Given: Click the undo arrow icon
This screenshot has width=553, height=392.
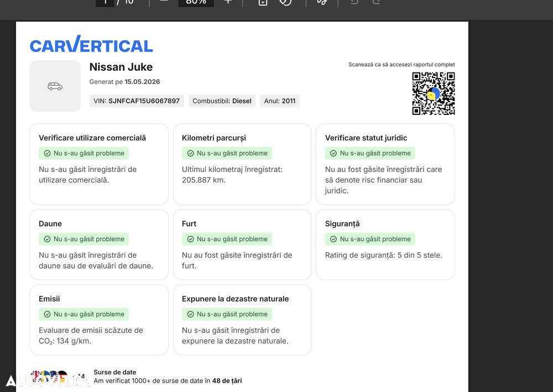Looking at the screenshot, I should [354, 2].
